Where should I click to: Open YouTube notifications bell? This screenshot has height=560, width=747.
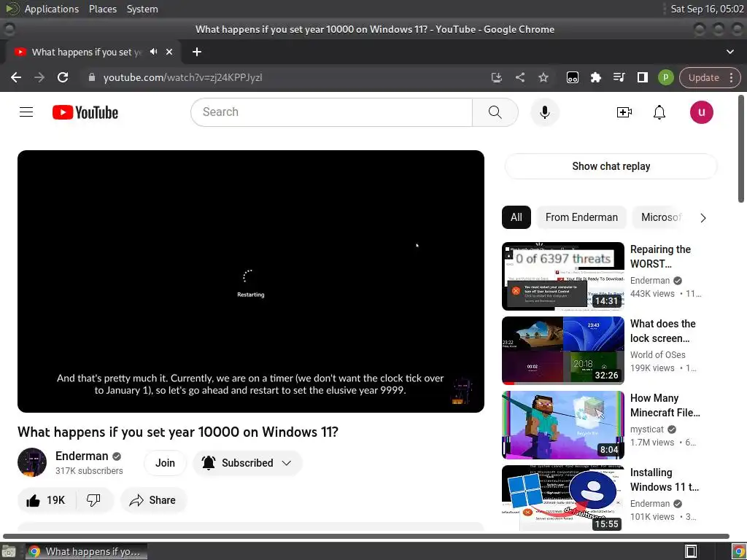(x=659, y=112)
